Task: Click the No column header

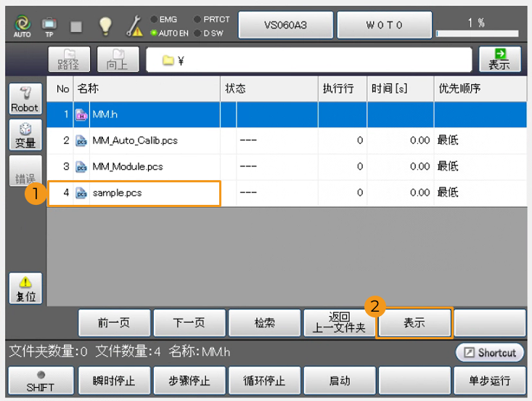Action: 60,89
